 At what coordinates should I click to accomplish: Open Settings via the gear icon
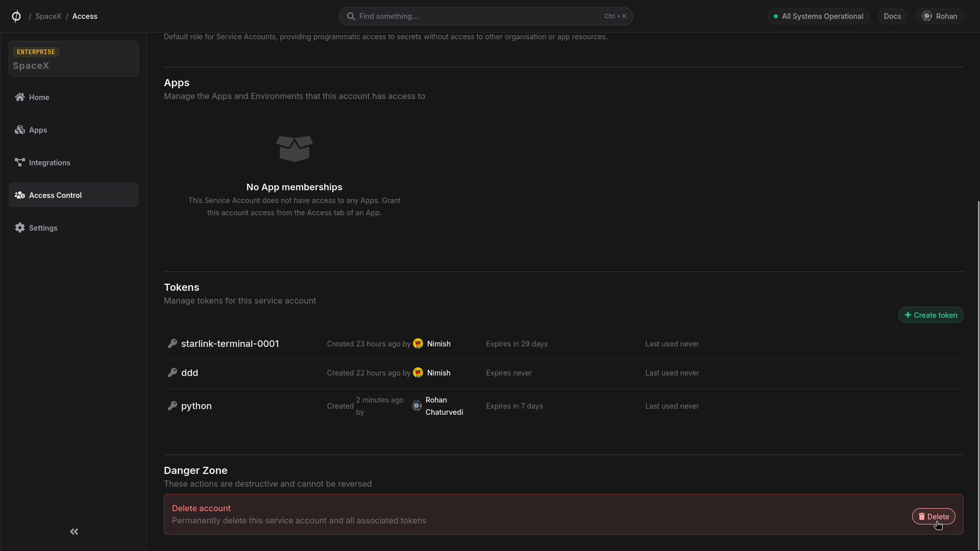[19, 228]
